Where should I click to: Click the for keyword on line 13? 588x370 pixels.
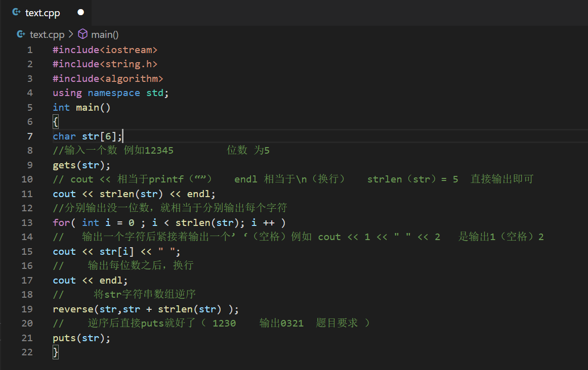61,222
